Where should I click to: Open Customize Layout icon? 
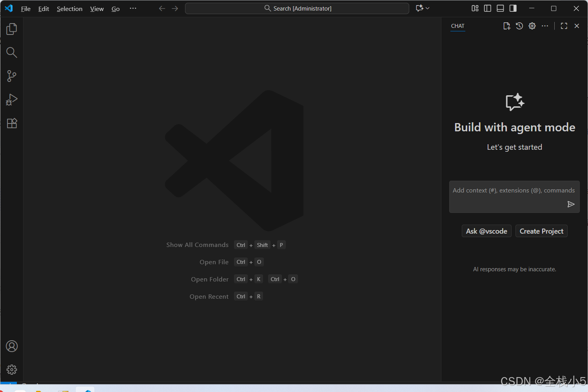pyautogui.click(x=475, y=8)
